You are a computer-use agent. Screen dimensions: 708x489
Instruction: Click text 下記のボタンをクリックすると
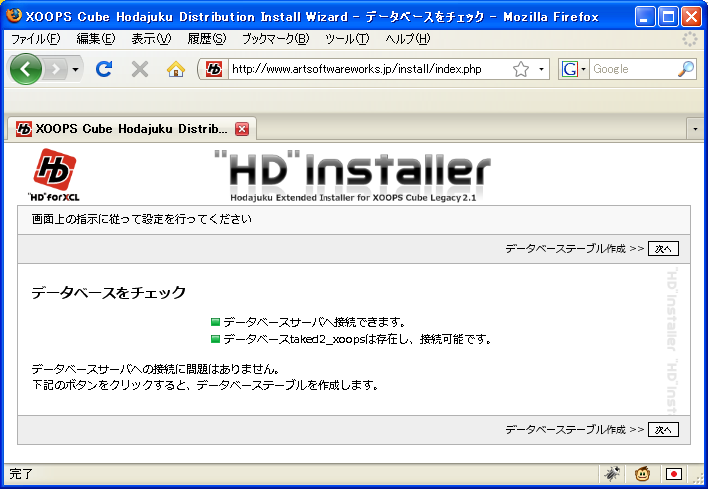click(x=111, y=385)
